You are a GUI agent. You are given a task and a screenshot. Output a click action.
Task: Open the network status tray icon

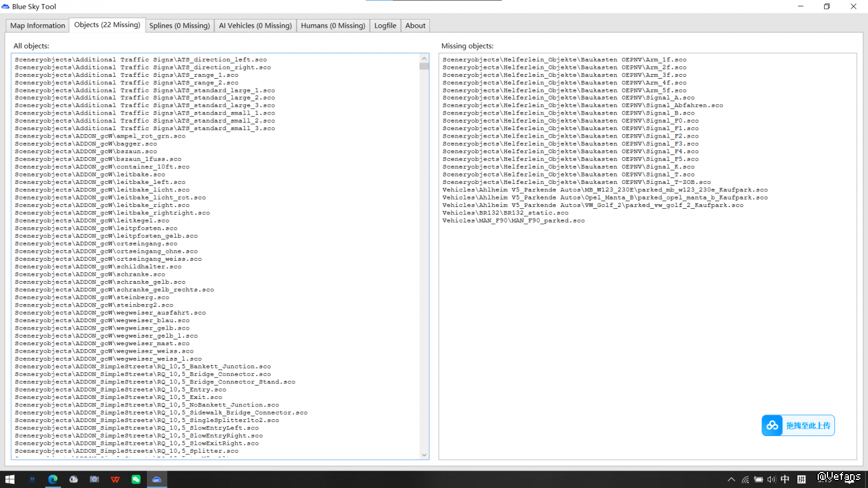click(x=745, y=479)
